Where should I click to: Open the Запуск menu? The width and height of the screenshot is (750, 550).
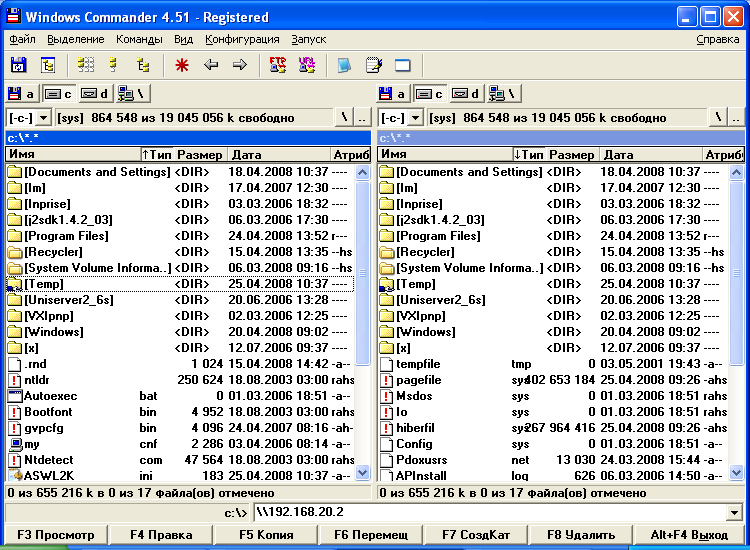tap(309, 39)
